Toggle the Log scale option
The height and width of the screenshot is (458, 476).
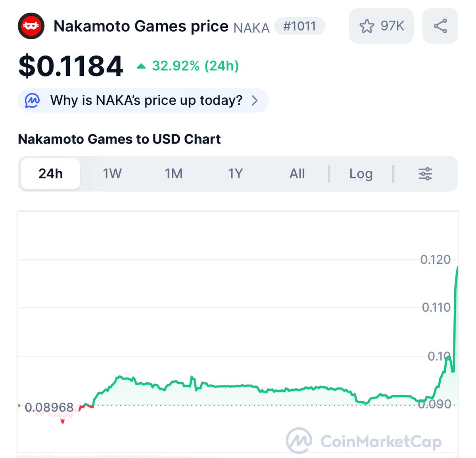click(361, 174)
